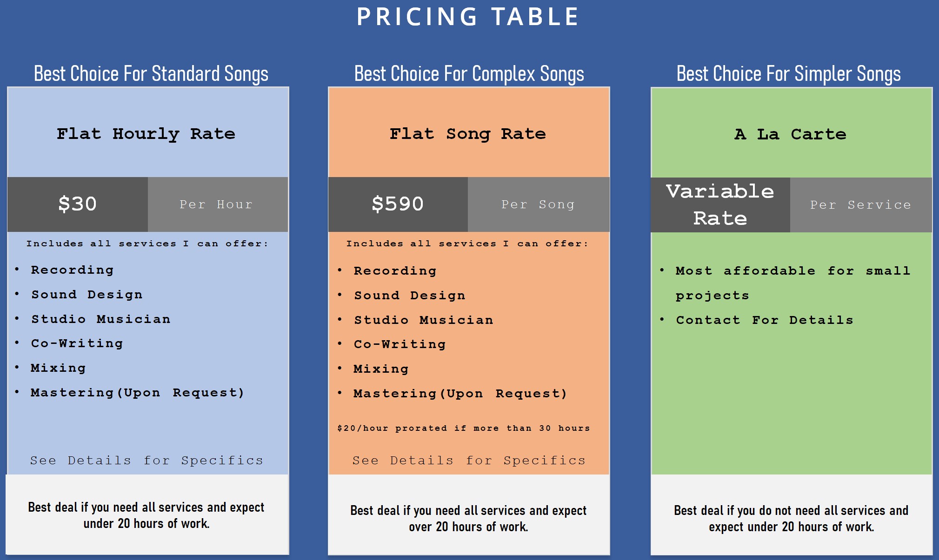939x560 pixels.
Task: Select the Flat Song Rate plan title
Action: 468,134
